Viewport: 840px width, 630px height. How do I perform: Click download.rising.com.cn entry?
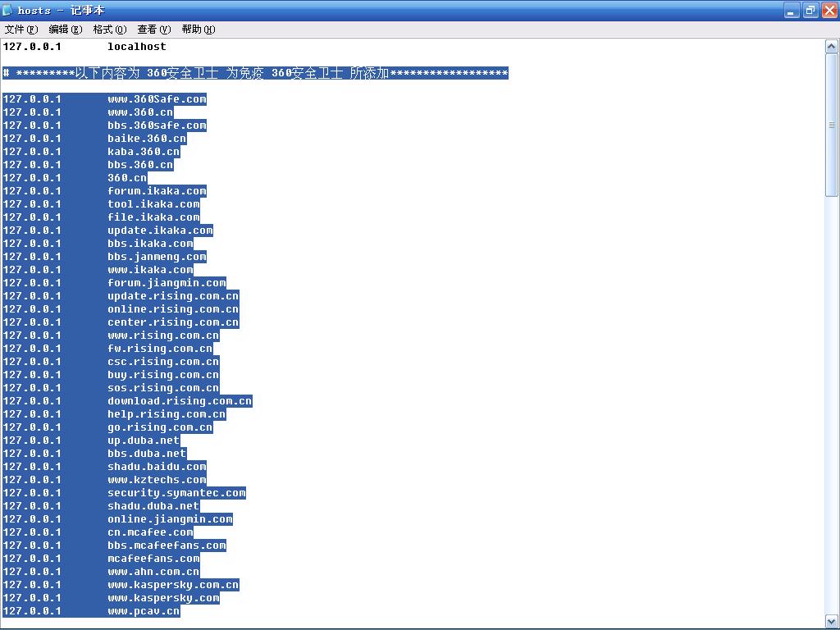click(x=180, y=401)
